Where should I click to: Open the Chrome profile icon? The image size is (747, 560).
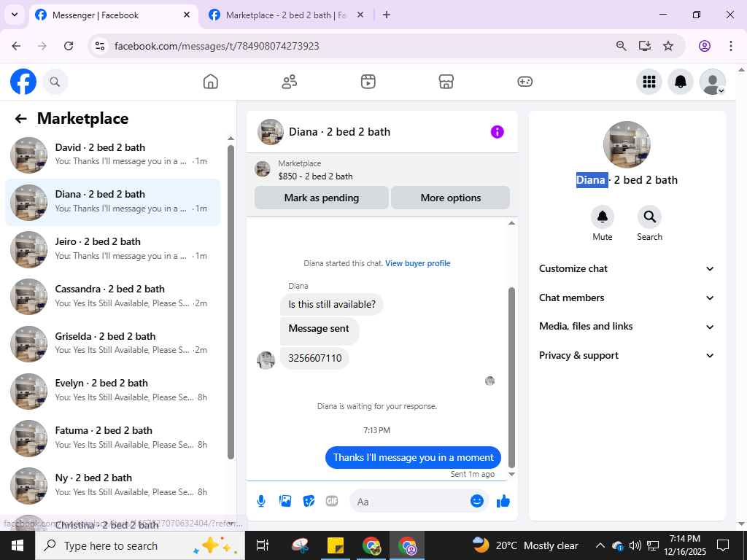705,46
